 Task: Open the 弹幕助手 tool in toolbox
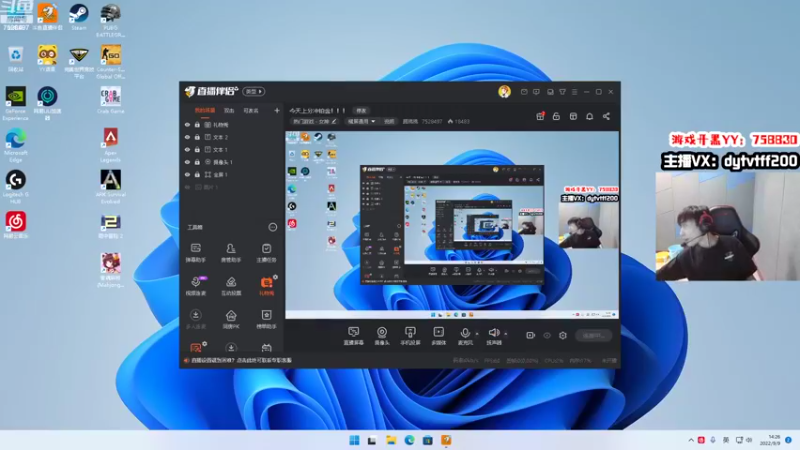tap(195, 253)
